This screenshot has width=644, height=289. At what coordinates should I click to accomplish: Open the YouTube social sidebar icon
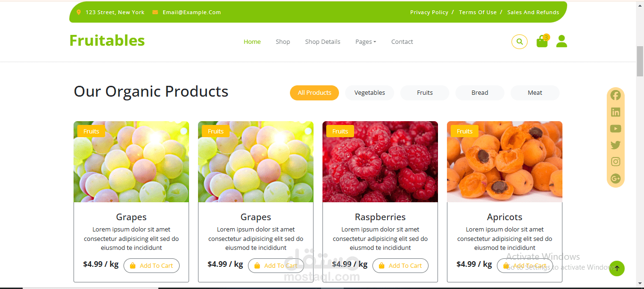[616, 129]
